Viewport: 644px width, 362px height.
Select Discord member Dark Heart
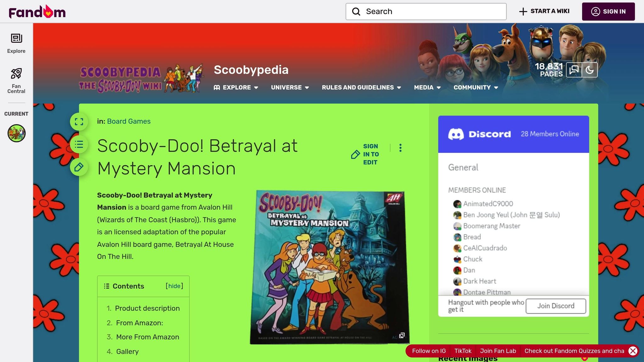point(480,281)
